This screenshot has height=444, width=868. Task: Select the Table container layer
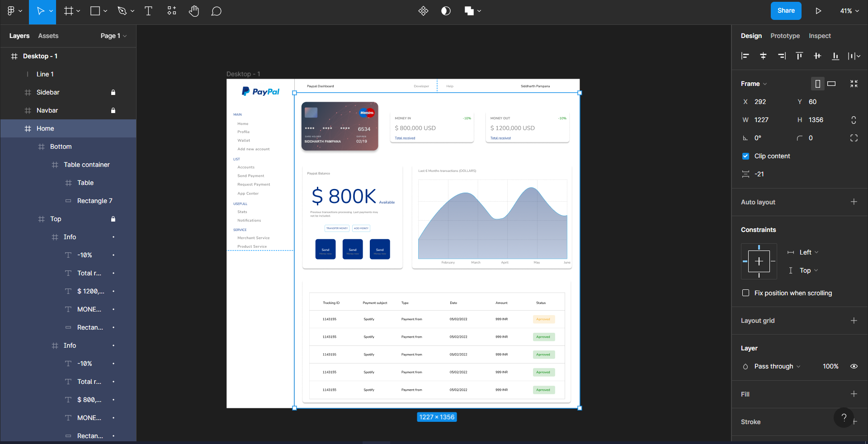pyautogui.click(x=87, y=165)
